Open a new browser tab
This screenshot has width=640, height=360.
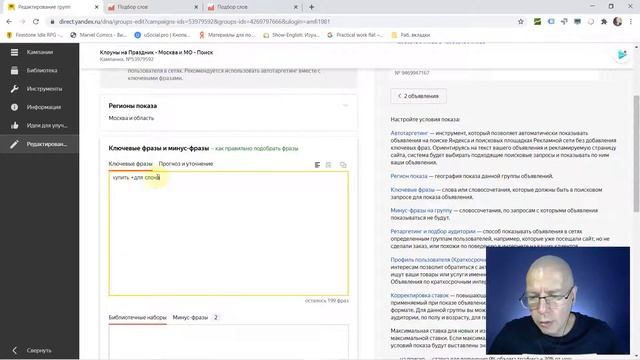coord(311,7)
